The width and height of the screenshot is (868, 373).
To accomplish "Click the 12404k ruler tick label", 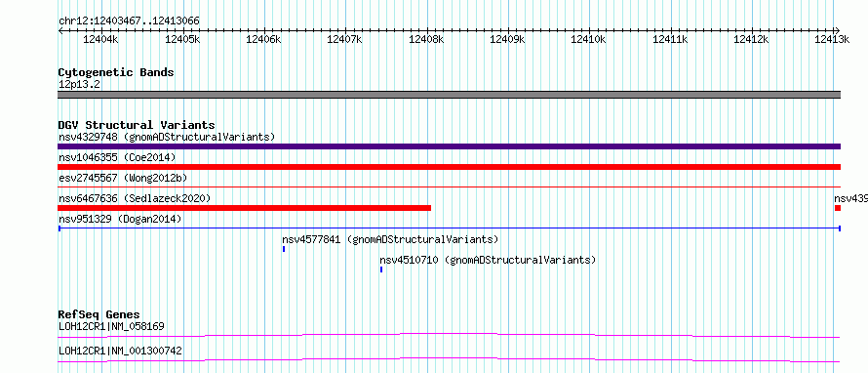I will point(100,39).
